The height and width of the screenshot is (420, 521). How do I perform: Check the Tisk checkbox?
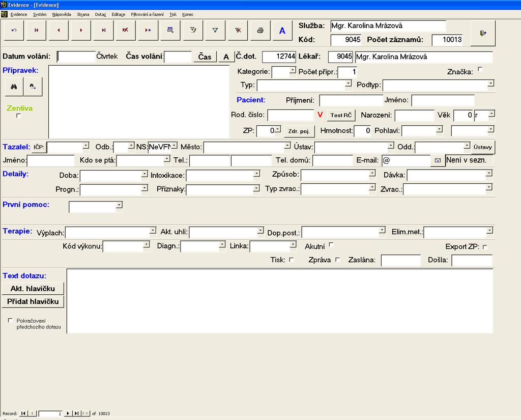[x=292, y=260]
